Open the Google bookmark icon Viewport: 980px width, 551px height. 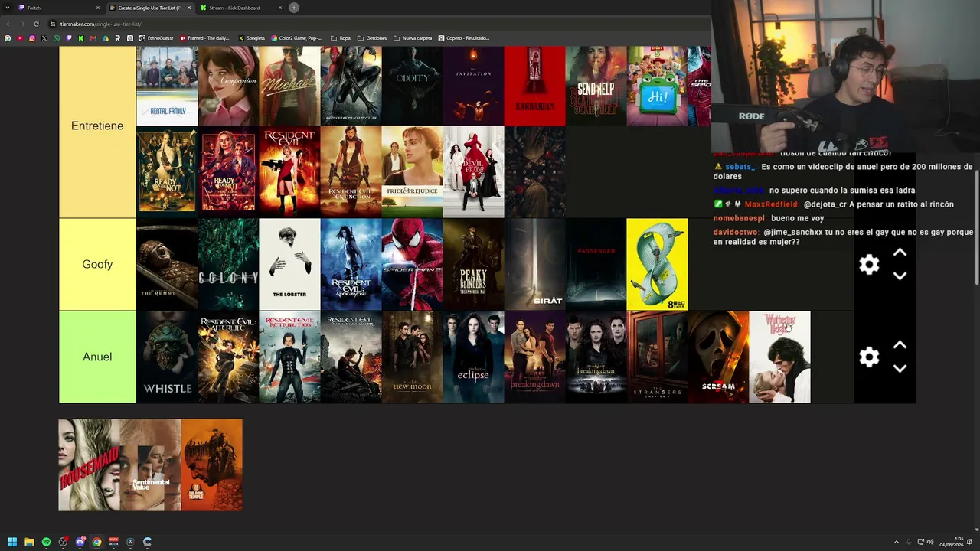[x=8, y=38]
